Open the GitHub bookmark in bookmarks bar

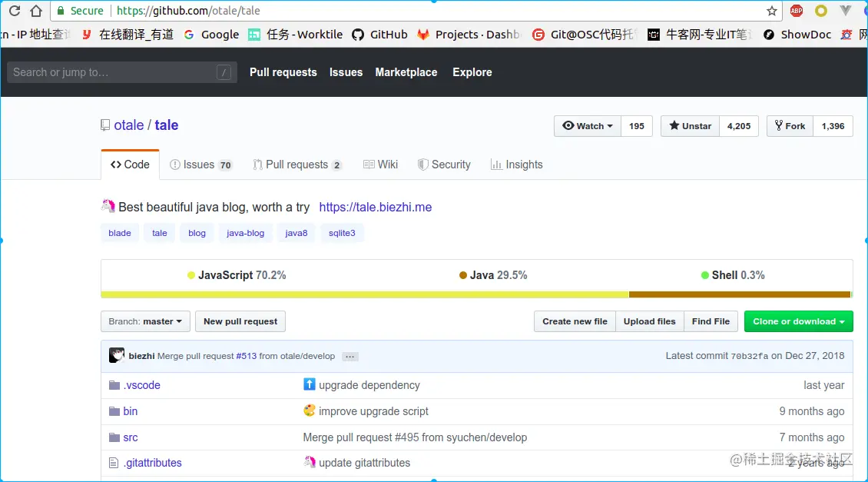tap(379, 35)
